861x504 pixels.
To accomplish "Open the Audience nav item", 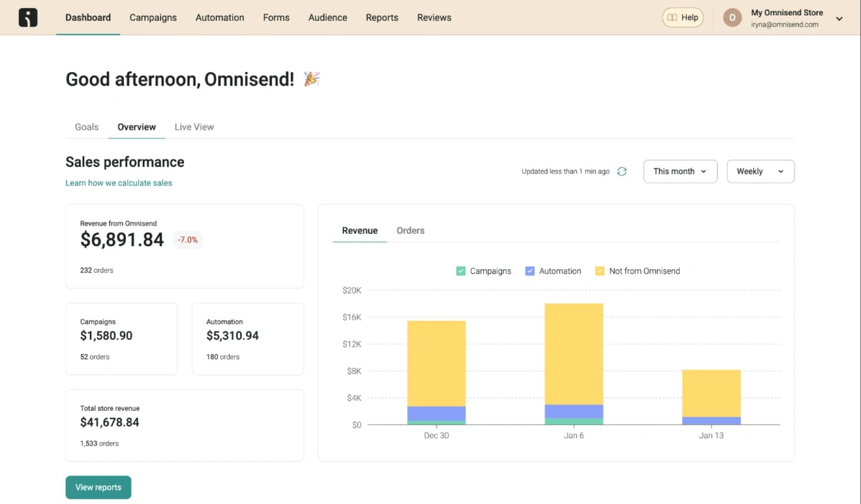I will click(328, 18).
